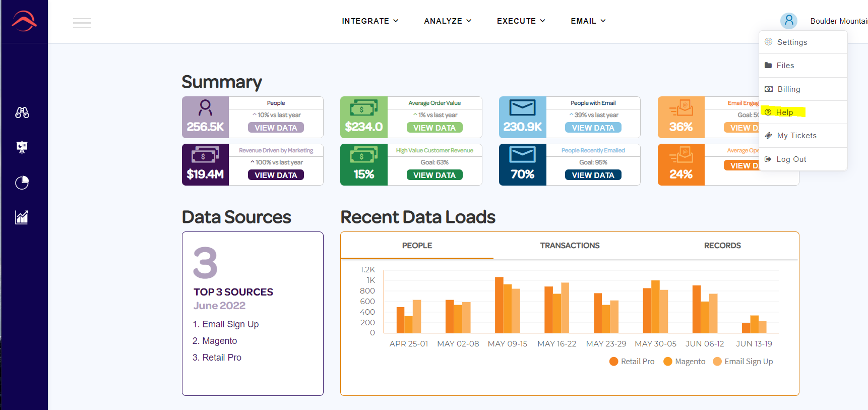Switch to the Transactions tab
Screen dimensions: 868x410
[570, 246]
